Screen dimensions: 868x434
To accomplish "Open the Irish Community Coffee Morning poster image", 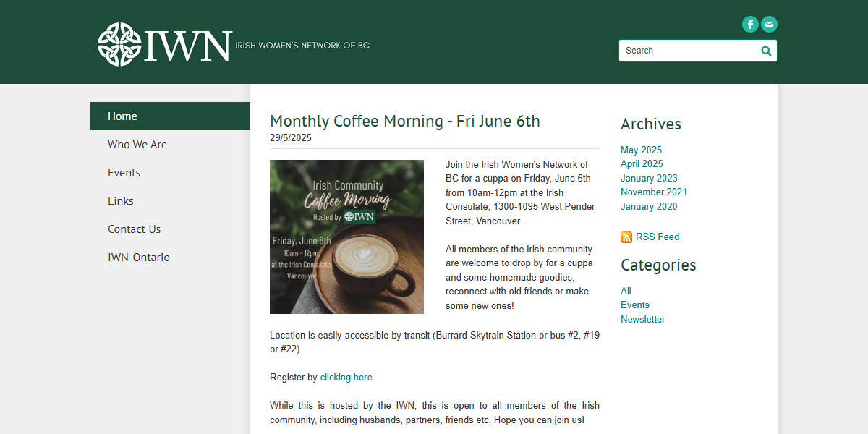I will 346,237.
